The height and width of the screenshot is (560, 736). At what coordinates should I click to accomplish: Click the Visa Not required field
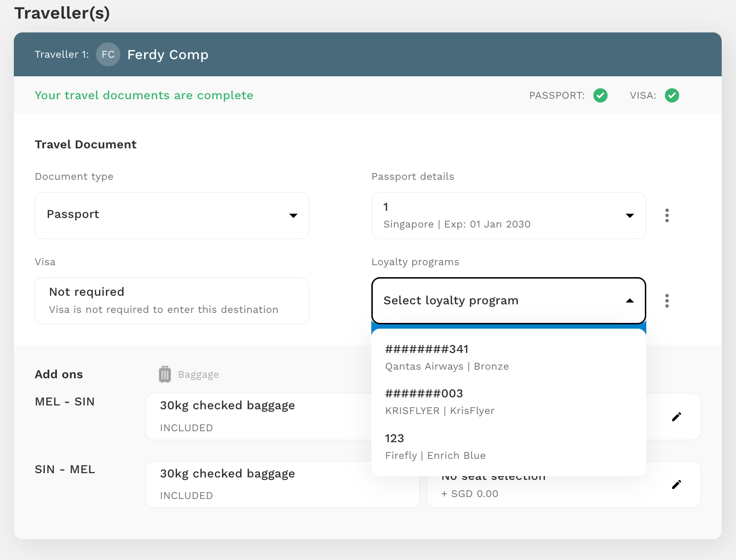(172, 301)
